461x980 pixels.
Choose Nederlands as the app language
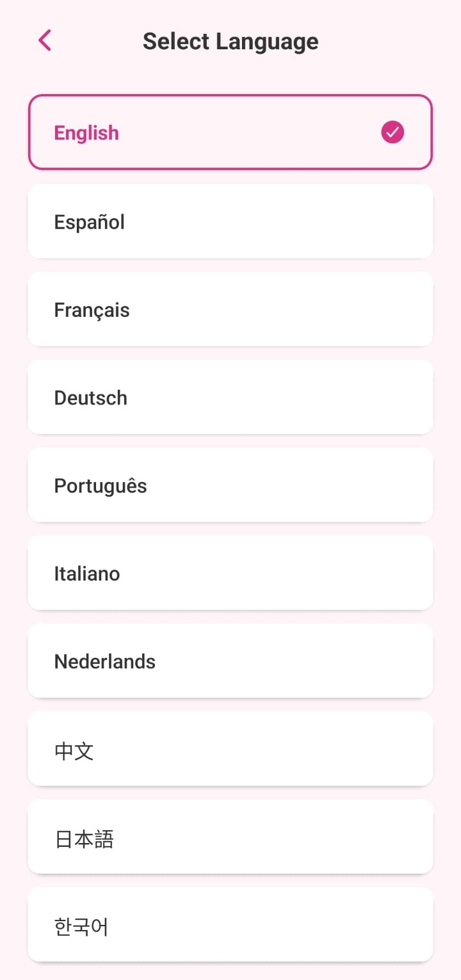(230, 661)
